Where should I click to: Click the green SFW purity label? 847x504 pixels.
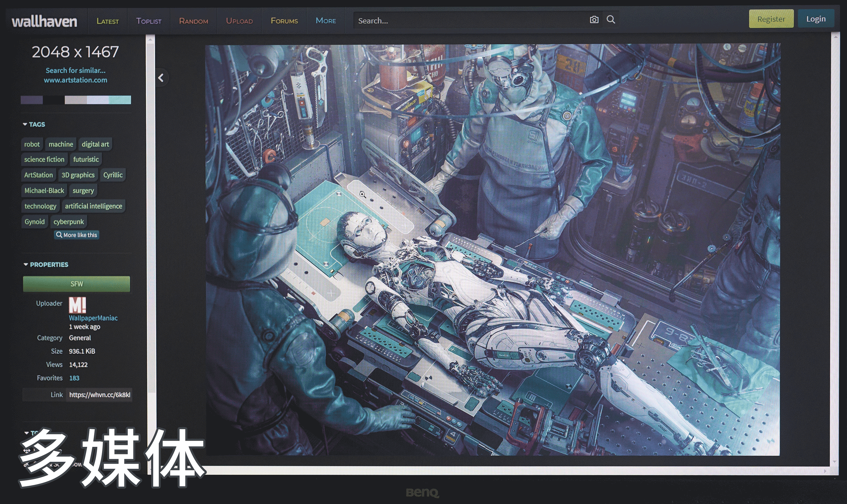pos(76,284)
